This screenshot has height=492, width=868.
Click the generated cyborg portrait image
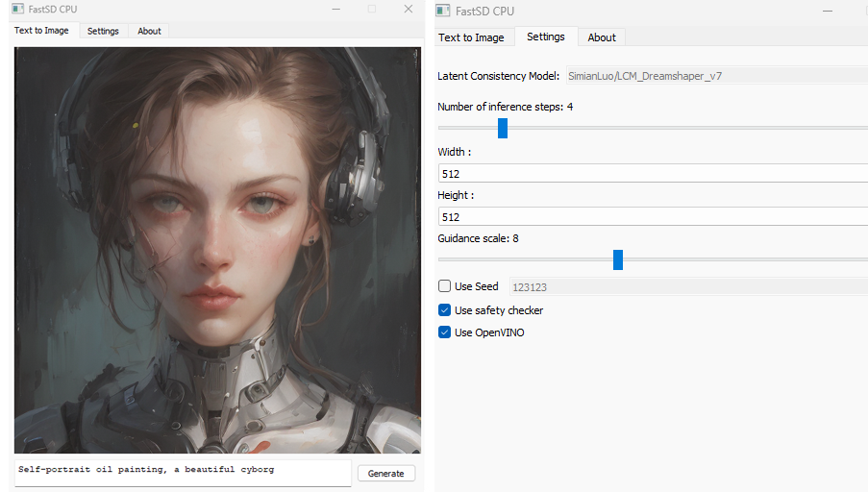pyautogui.click(x=217, y=250)
